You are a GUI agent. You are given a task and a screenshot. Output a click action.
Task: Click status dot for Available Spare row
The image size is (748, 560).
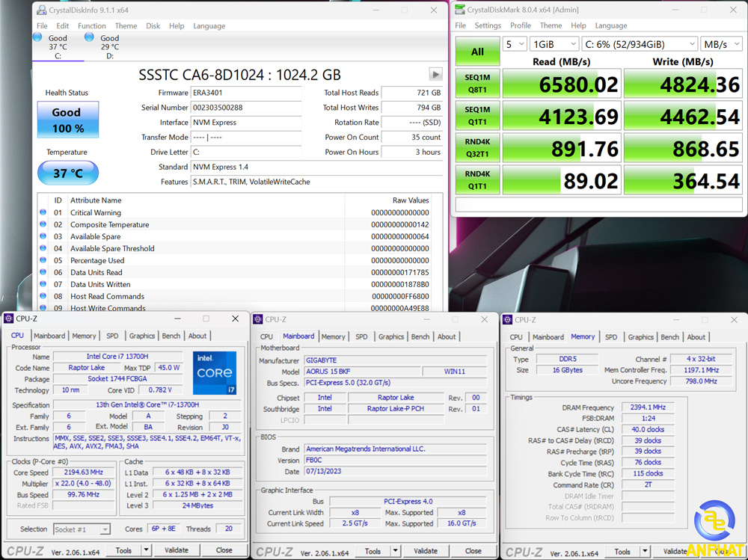click(x=43, y=236)
